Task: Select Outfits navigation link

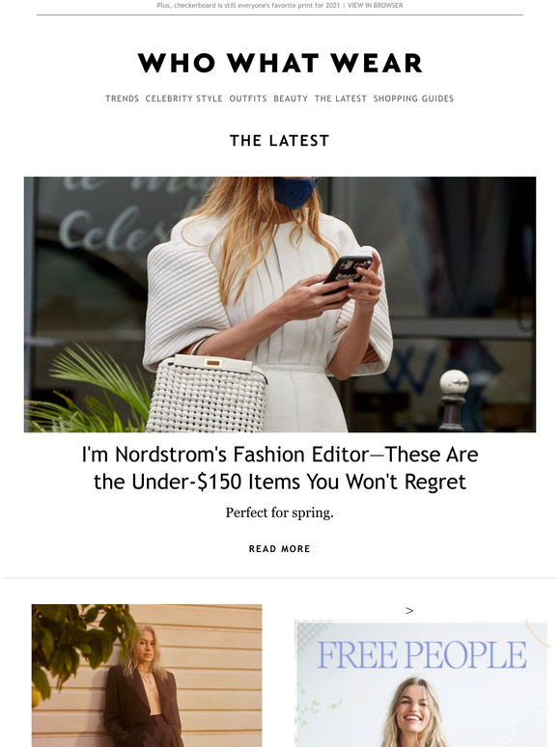Action: (x=248, y=98)
